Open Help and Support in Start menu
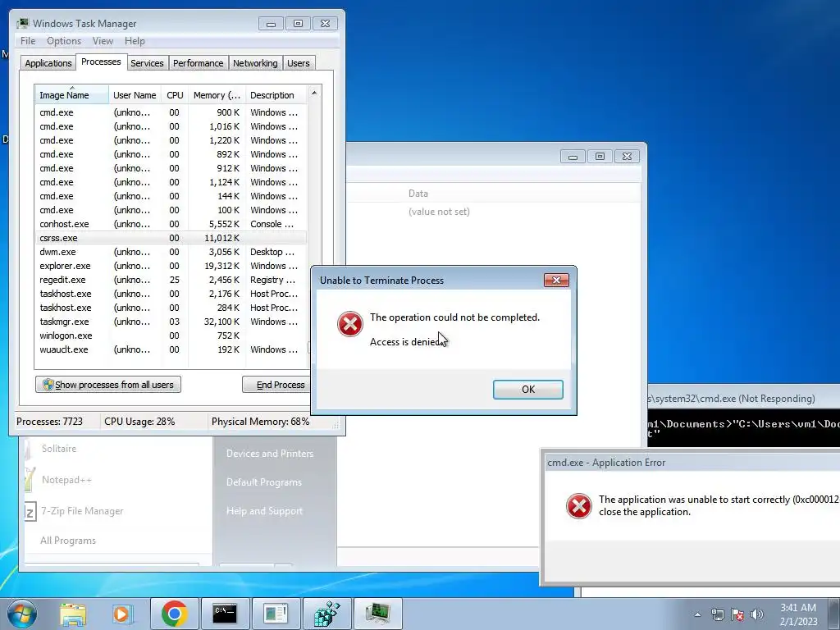The width and height of the screenshot is (840, 630). [264, 511]
